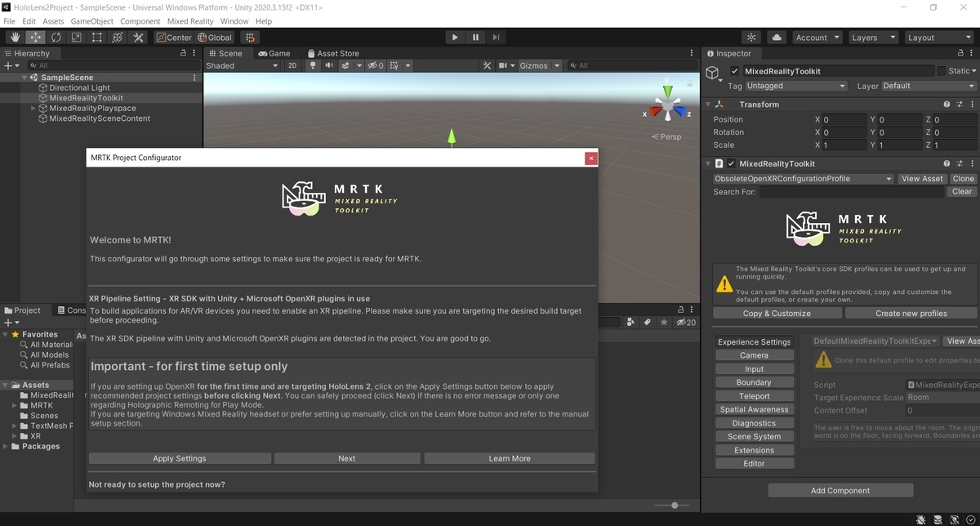Open Transform component presets icon
The image size is (980, 526).
tap(960, 105)
